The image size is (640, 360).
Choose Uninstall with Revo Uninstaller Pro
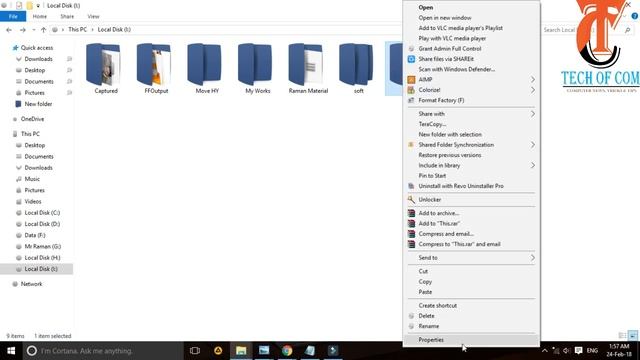(471, 186)
